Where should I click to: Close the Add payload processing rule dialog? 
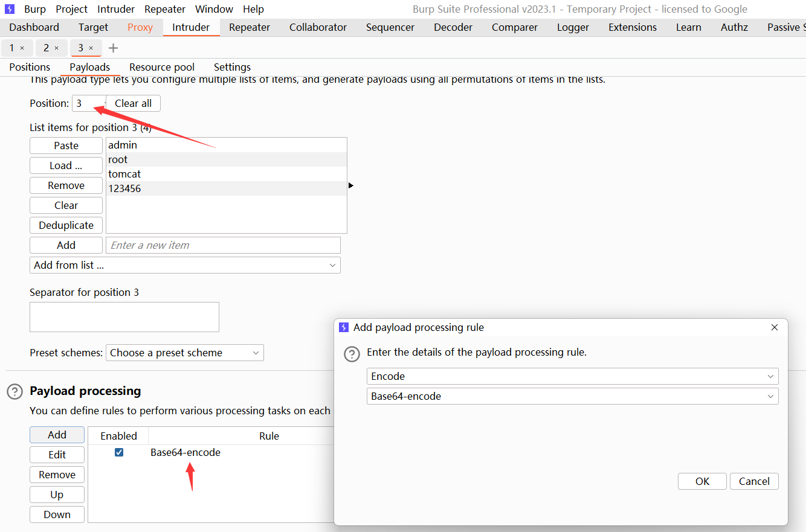click(x=775, y=327)
